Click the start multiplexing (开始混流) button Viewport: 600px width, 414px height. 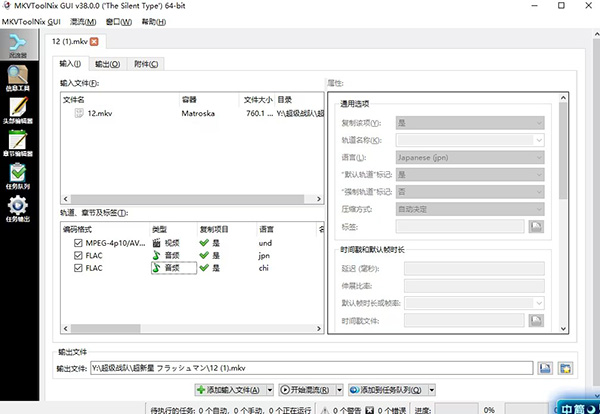click(x=309, y=390)
